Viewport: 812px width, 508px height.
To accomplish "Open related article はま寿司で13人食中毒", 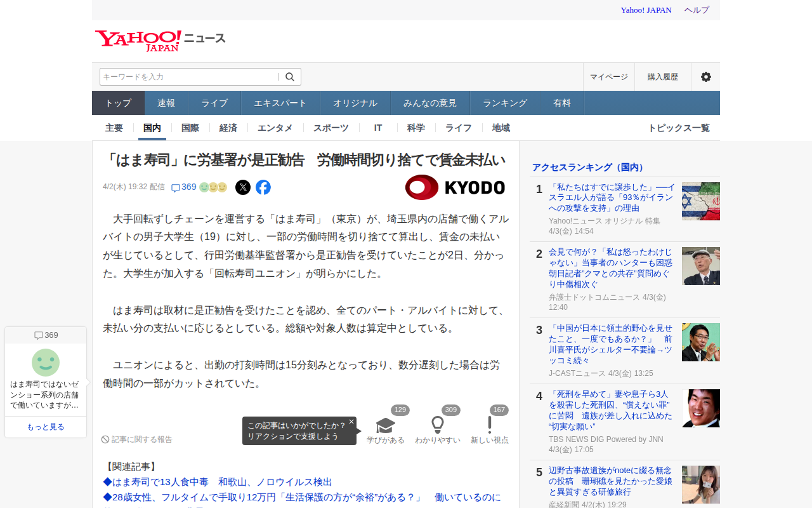I will click(218, 482).
